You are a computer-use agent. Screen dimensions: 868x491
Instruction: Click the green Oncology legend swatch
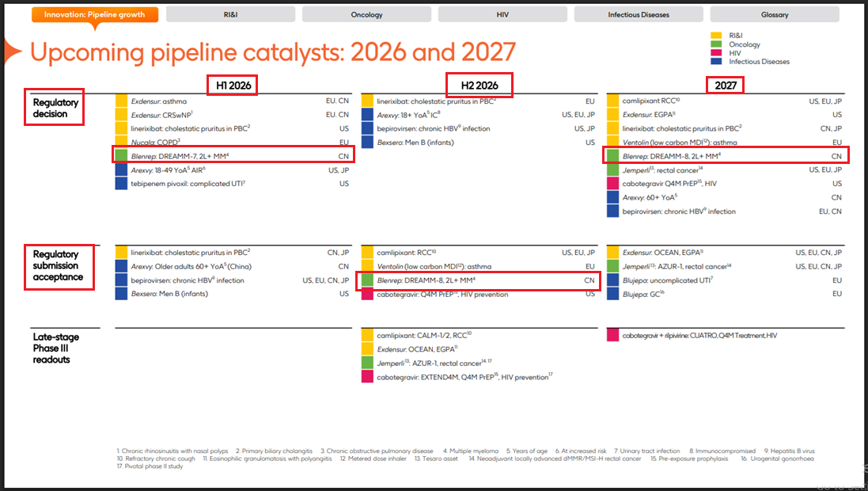coord(715,44)
